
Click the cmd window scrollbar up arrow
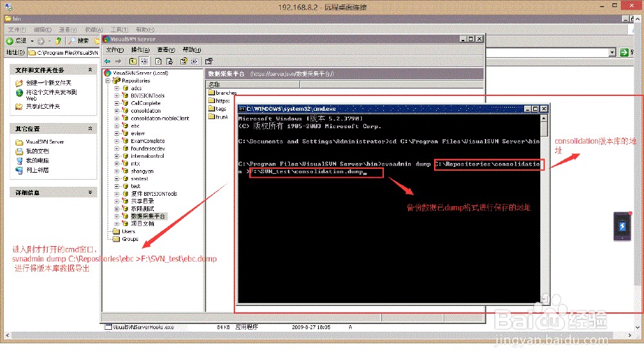click(544, 119)
